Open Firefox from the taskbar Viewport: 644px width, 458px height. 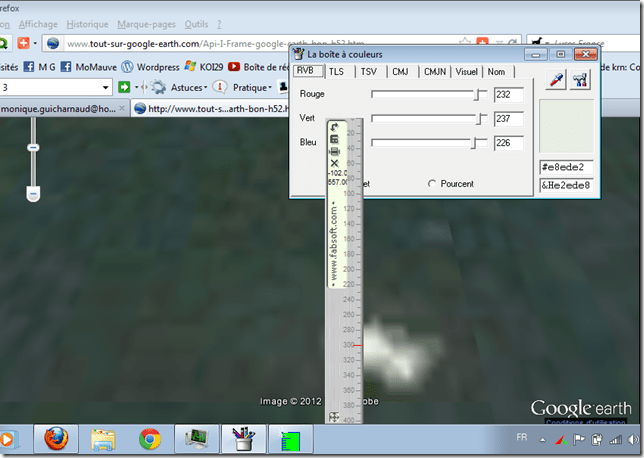pyautogui.click(x=56, y=439)
